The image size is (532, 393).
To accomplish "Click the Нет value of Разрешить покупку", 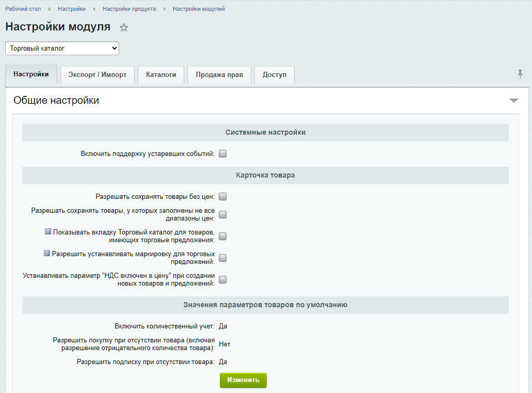I will tap(224, 344).
